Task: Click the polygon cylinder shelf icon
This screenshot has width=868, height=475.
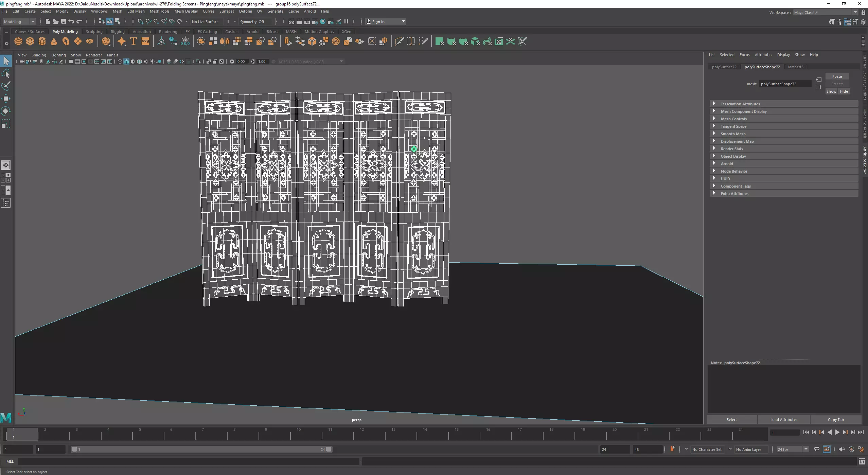Action: [x=42, y=41]
